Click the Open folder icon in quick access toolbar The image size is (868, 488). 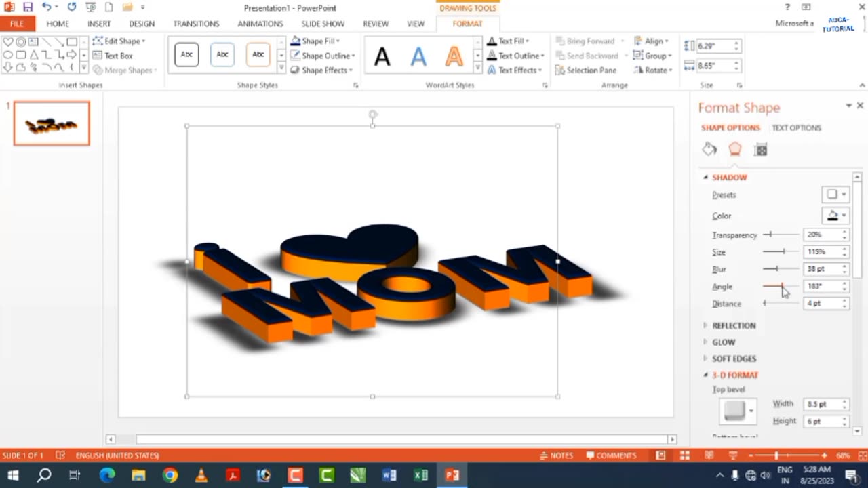pyautogui.click(x=127, y=7)
